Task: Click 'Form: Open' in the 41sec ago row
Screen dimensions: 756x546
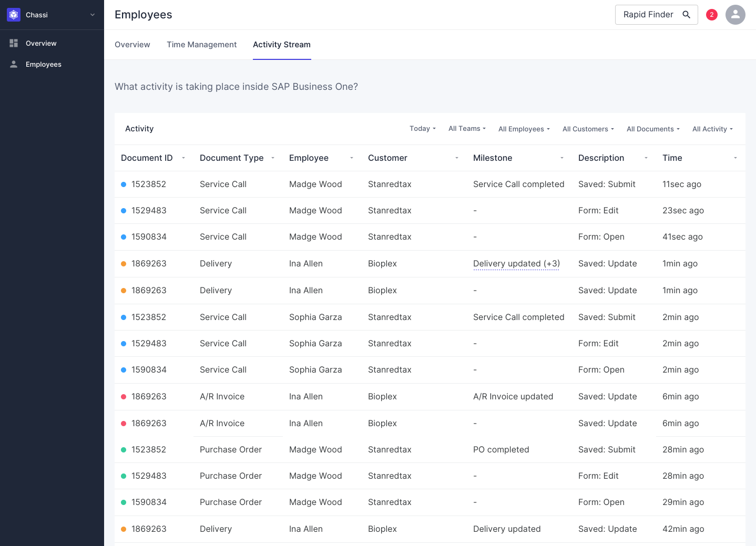Action: coord(601,237)
